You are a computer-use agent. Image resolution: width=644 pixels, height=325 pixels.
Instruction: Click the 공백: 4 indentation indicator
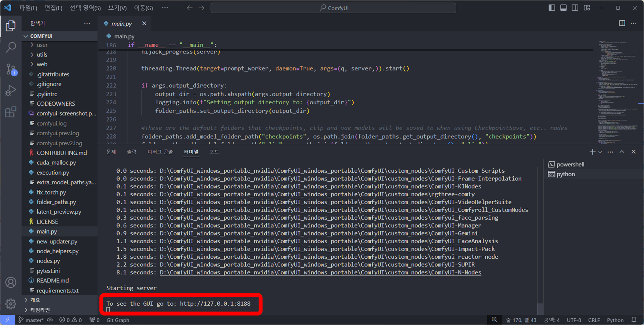[551, 320]
